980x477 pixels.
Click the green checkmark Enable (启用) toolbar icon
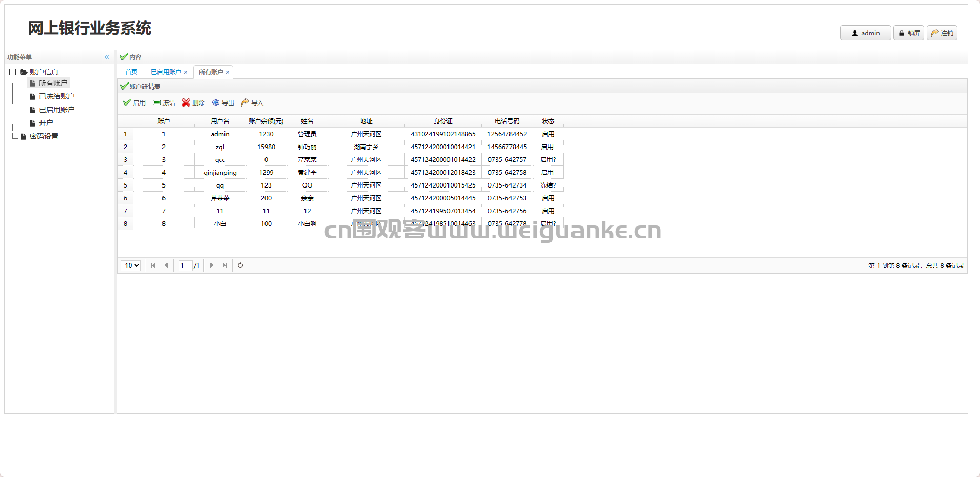tap(127, 102)
